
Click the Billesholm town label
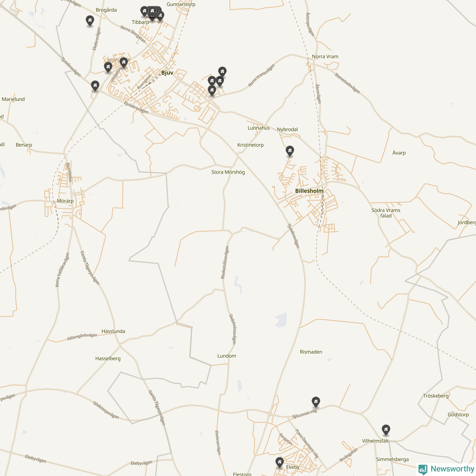tap(309, 191)
